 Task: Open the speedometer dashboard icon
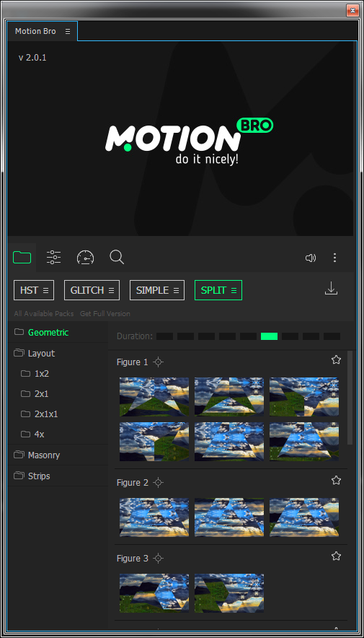85,258
